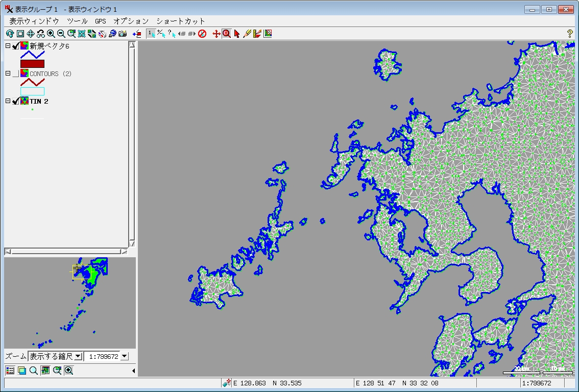579x392 pixels.
Task: Click the red prohibition cancel icon
Action: 202,34
